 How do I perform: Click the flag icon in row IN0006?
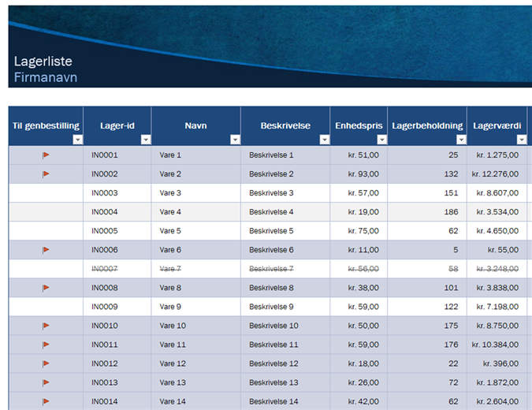(46, 250)
